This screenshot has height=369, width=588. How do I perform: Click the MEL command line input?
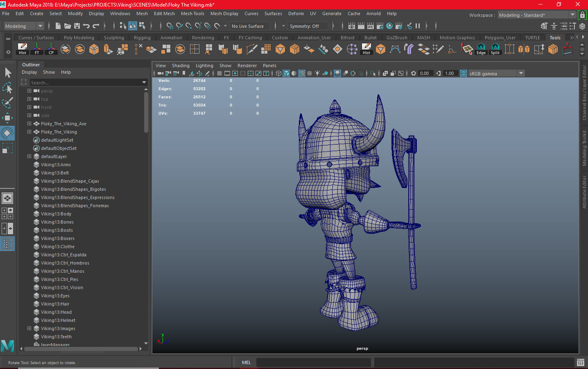pyautogui.click(x=314, y=362)
